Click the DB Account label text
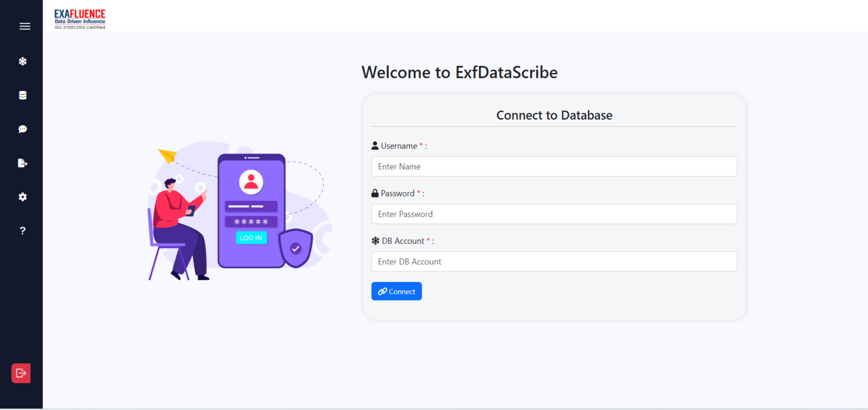 click(x=403, y=241)
